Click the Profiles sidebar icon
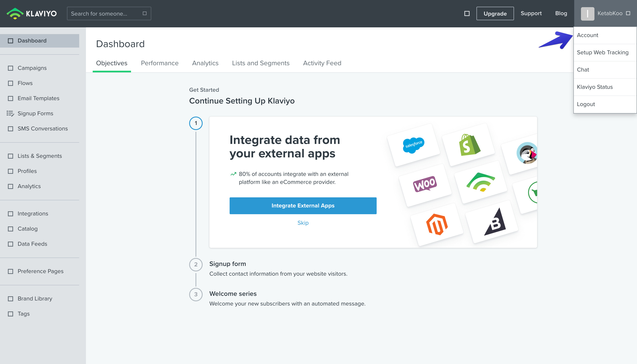Image resolution: width=637 pixels, height=364 pixels. pyautogui.click(x=11, y=171)
